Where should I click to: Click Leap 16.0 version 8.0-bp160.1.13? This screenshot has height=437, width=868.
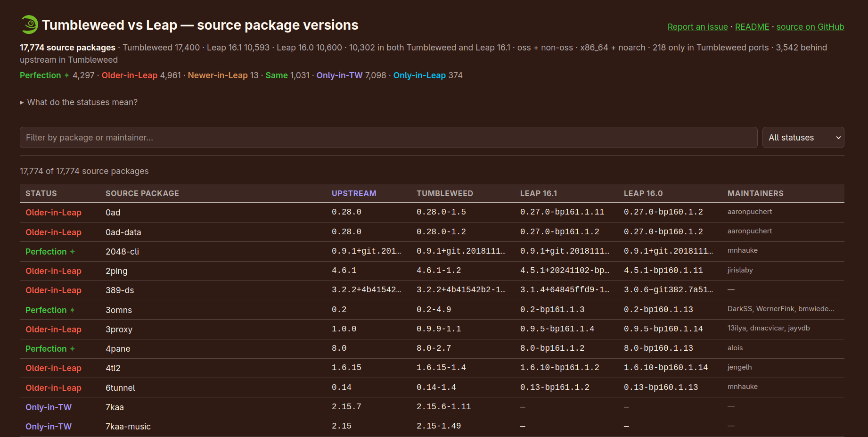click(658, 348)
